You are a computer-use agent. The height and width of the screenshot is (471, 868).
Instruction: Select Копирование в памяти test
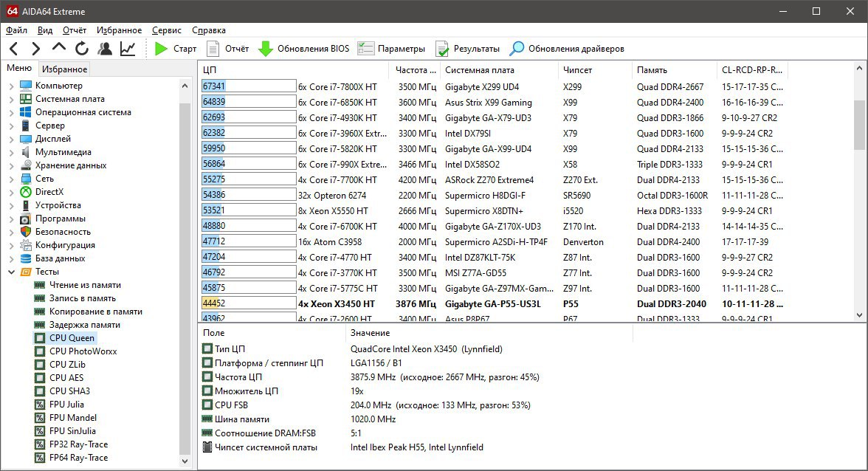[96, 312]
